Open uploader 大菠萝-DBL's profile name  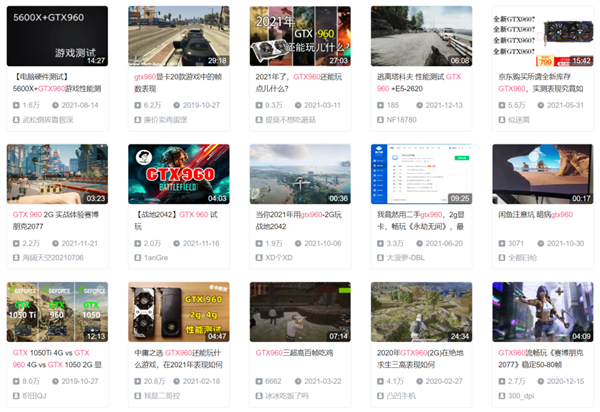(406, 258)
